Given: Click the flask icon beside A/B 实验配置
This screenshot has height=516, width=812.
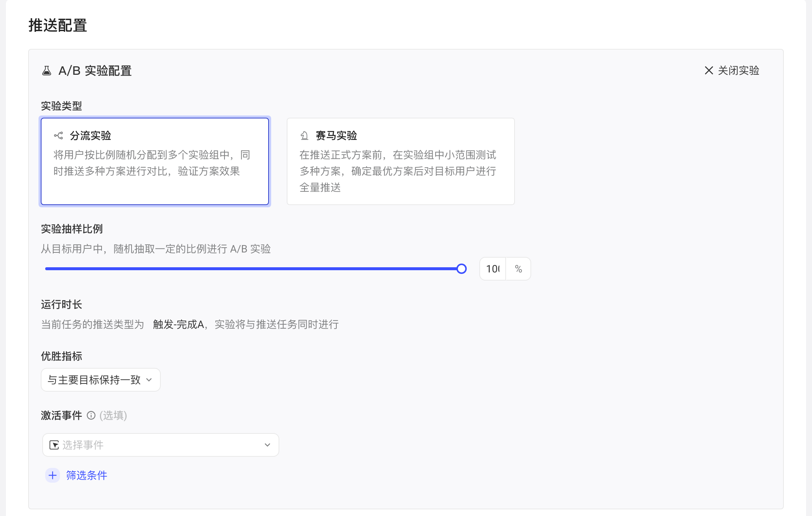Looking at the screenshot, I should pos(47,71).
